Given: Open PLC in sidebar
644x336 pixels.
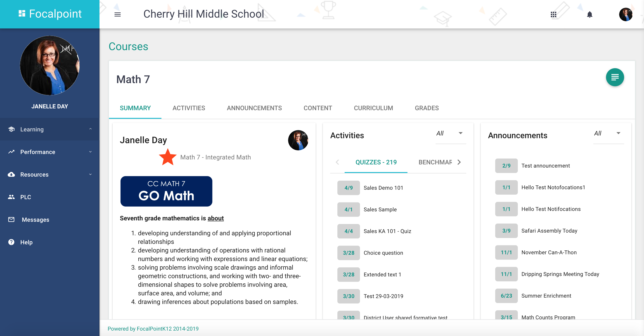Looking at the screenshot, I should pyautogui.click(x=50, y=197).
